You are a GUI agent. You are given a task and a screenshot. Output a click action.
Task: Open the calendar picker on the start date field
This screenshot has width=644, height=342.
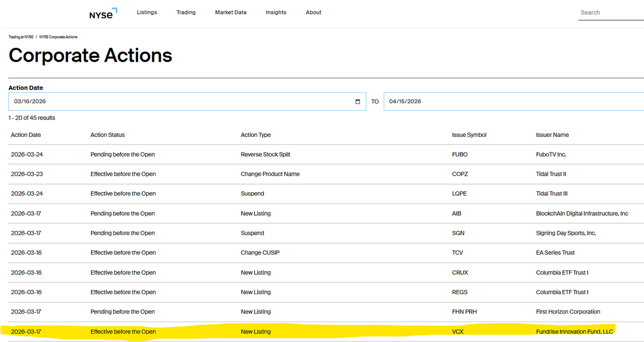pos(358,101)
